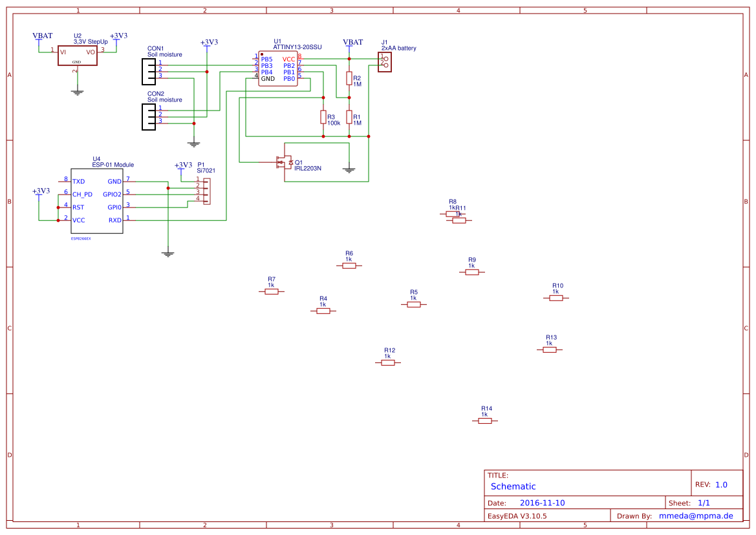Select the 3.3V StepUp regulator U2

[77, 55]
